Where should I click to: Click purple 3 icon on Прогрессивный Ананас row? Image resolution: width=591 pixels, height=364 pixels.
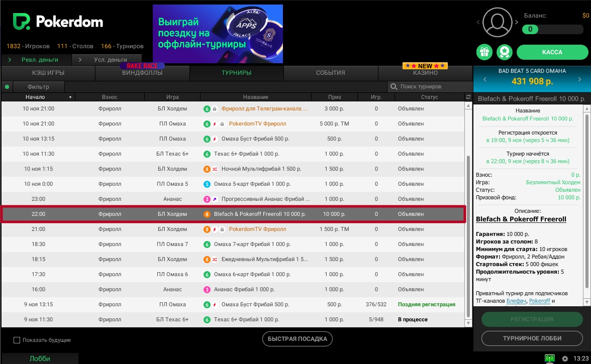207,199
